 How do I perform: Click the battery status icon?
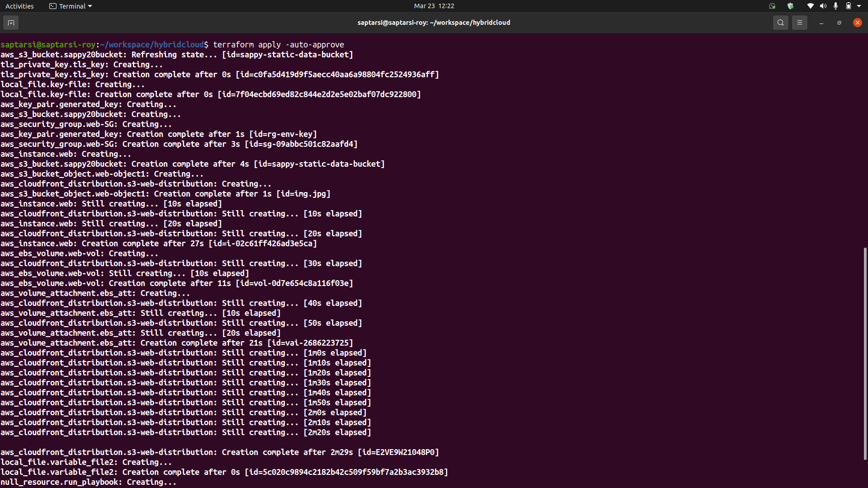[x=848, y=6]
